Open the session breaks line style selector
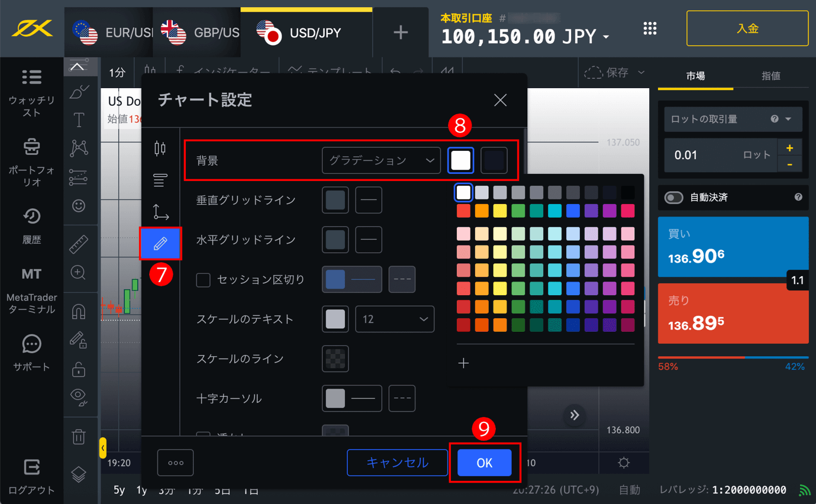This screenshot has width=816, height=504. 402,280
